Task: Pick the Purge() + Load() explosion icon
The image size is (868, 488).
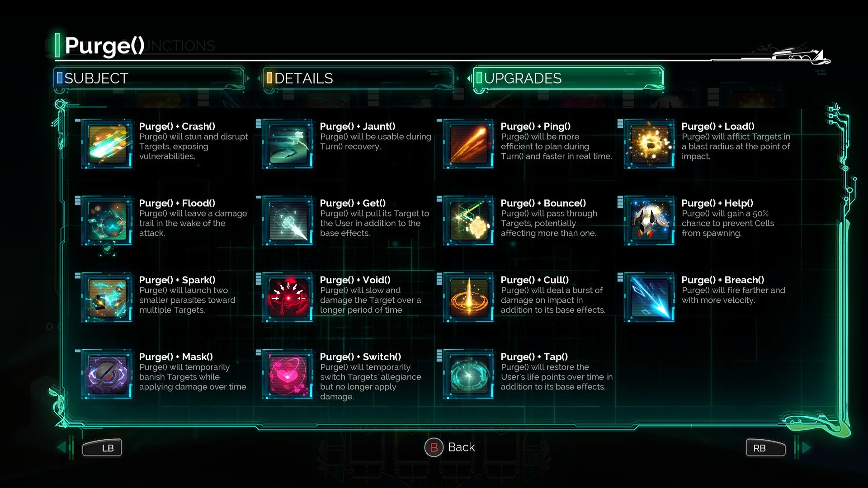Action: click(650, 144)
